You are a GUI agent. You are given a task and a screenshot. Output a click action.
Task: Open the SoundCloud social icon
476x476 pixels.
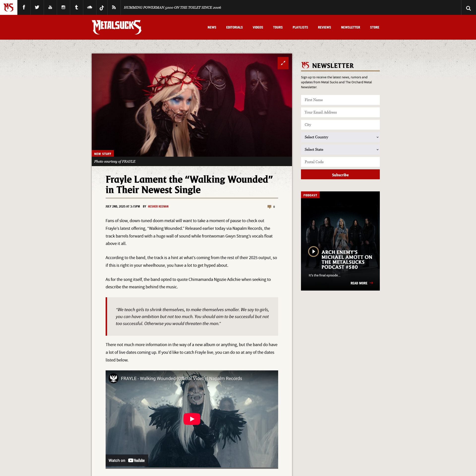pyautogui.click(x=89, y=7)
